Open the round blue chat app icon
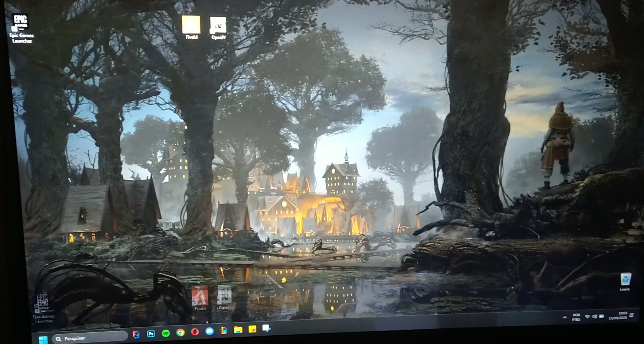This screenshot has height=344, width=644. pyautogui.click(x=209, y=331)
